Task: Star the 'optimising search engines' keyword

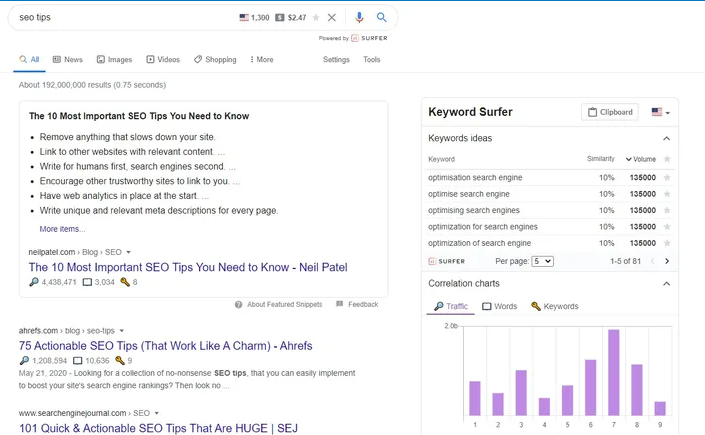Action: point(667,210)
